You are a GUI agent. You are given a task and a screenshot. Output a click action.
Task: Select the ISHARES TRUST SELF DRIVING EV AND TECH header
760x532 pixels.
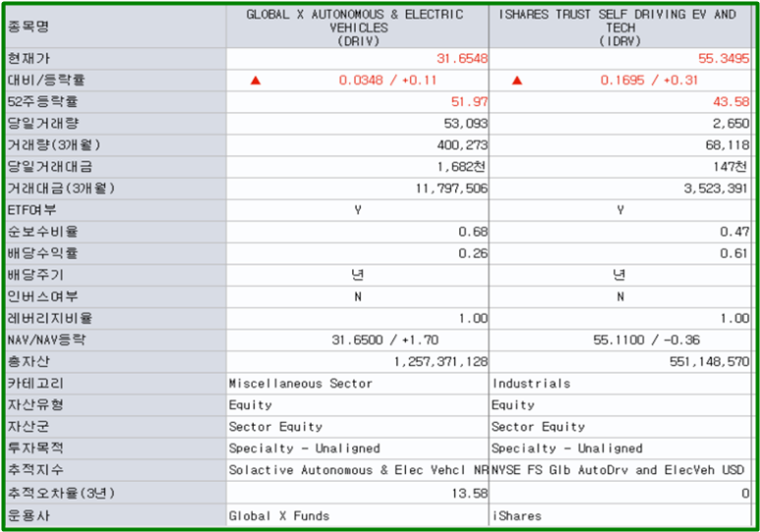coord(619,28)
